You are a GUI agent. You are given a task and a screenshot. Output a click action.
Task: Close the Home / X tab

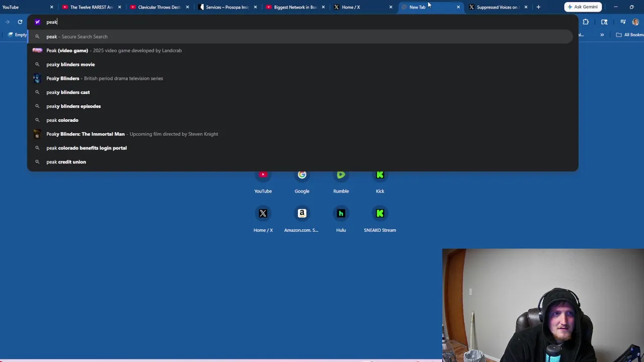tap(390, 7)
